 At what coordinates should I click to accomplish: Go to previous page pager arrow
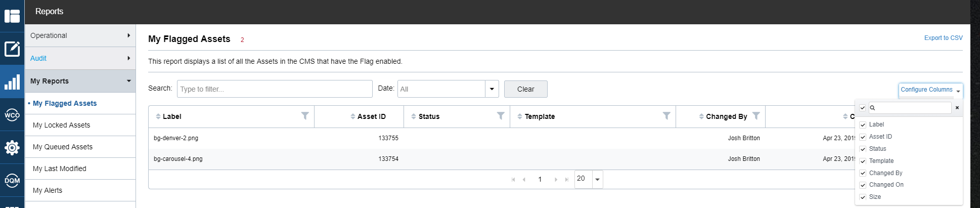click(524, 180)
